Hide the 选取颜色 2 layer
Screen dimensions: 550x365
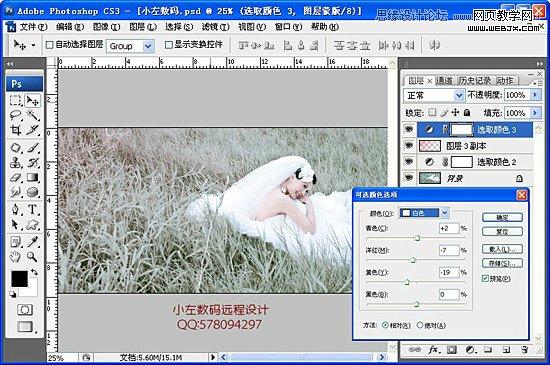coord(409,162)
